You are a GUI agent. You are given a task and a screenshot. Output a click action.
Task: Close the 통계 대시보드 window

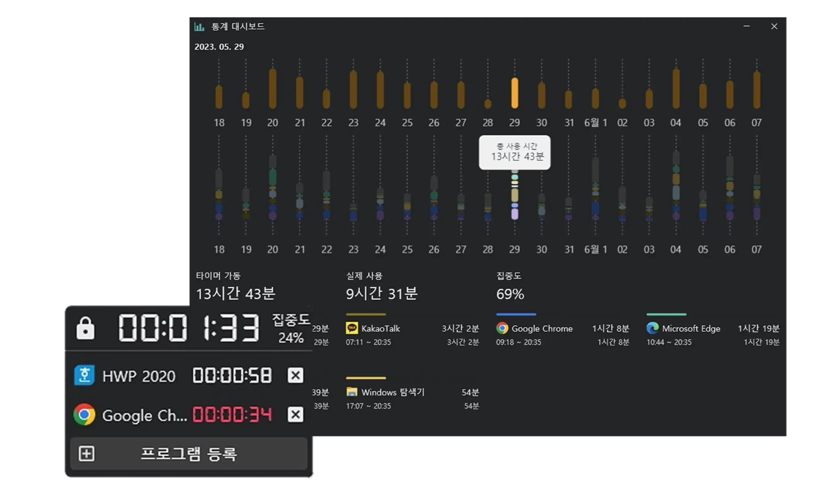(x=774, y=26)
